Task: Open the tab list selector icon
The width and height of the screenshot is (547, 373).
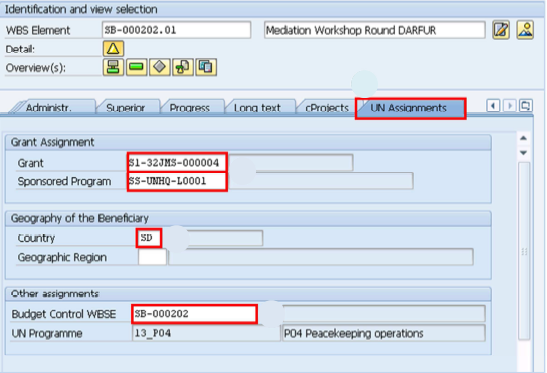Action: click(x=525, y=105)
